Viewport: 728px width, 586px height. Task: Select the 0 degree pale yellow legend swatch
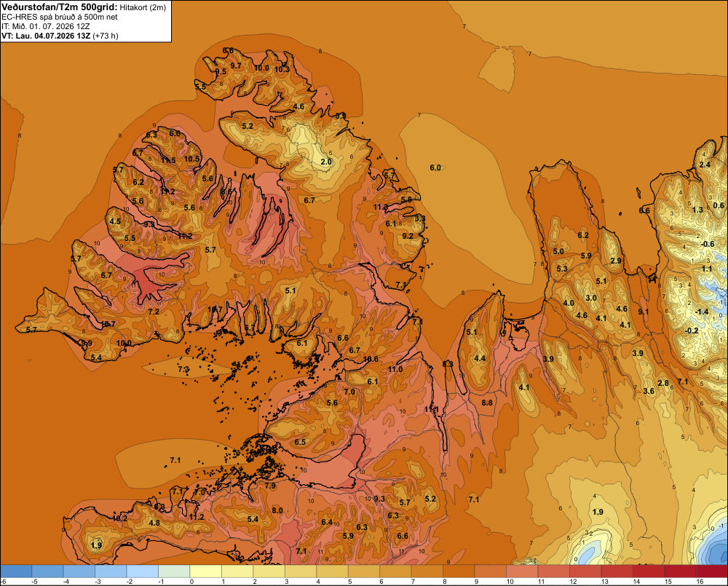[206, 571]
